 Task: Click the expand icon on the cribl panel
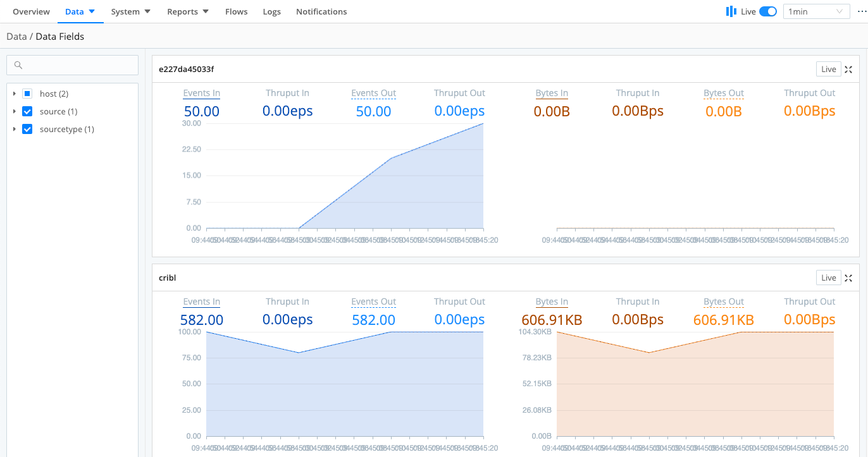(848, 277)
